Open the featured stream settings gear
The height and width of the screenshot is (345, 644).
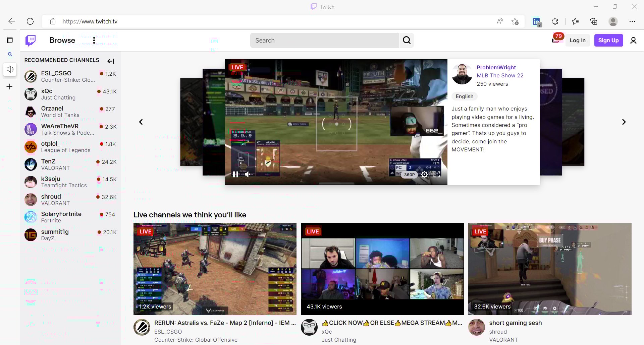(x=424, y=174)
